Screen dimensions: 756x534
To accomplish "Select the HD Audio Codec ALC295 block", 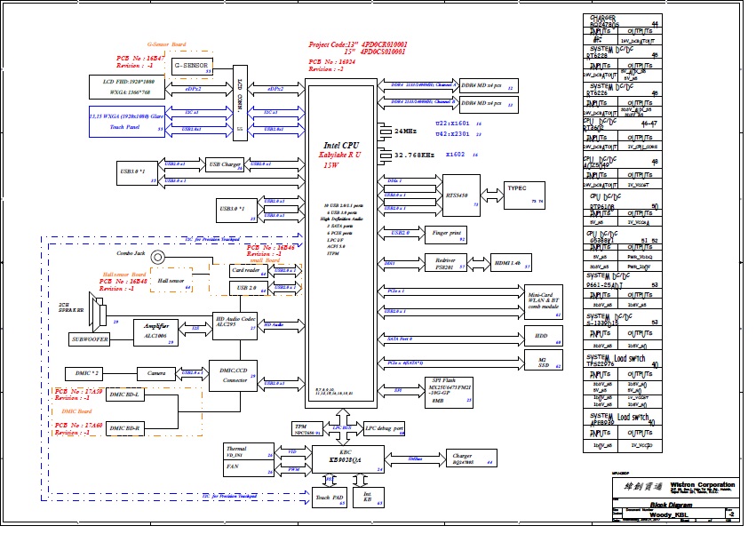I will [x=235, y=326].
